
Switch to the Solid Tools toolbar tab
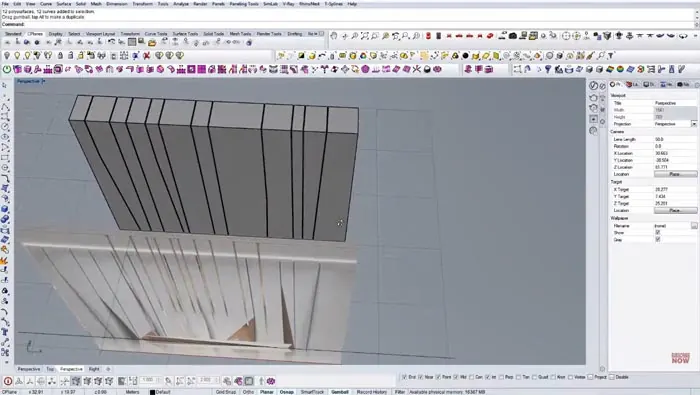coord(213,34)
